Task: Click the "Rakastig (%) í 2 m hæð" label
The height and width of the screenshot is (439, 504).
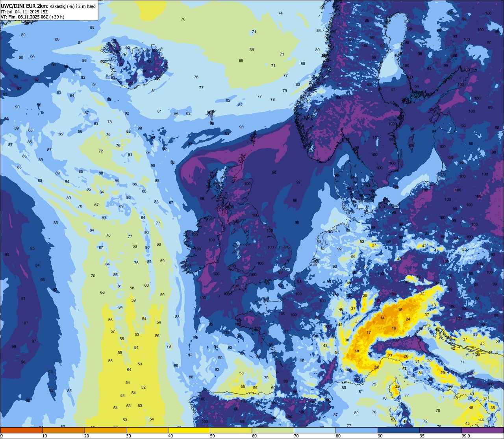Action: [72, 6]
